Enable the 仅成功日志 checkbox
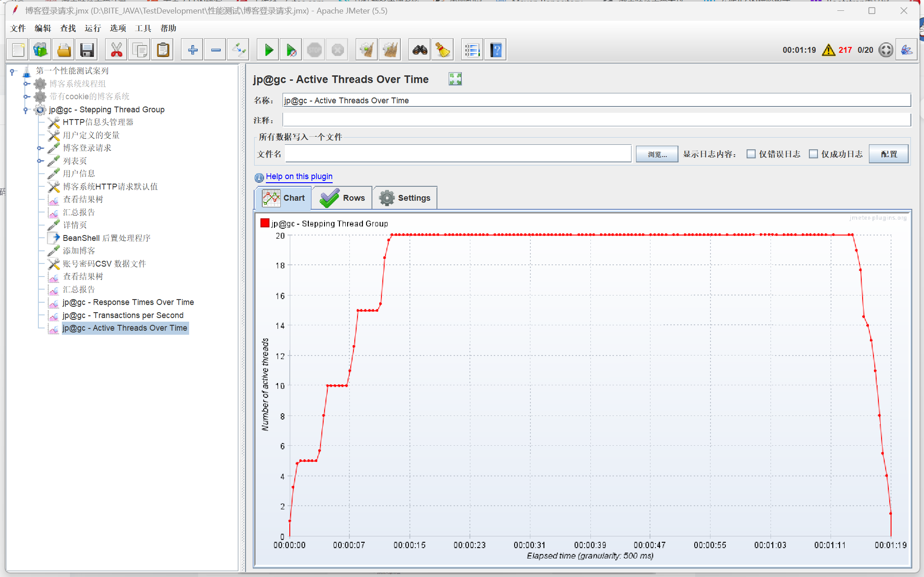The height and width of the screenshot is (577, 924). click(813, 154)
